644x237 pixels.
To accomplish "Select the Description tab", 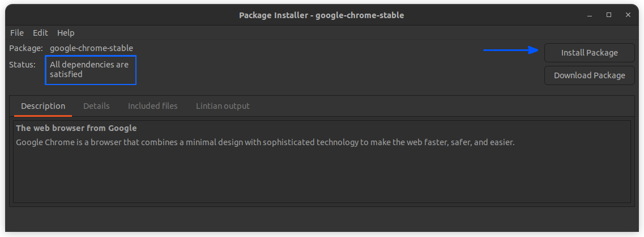I will pos(43,106).
